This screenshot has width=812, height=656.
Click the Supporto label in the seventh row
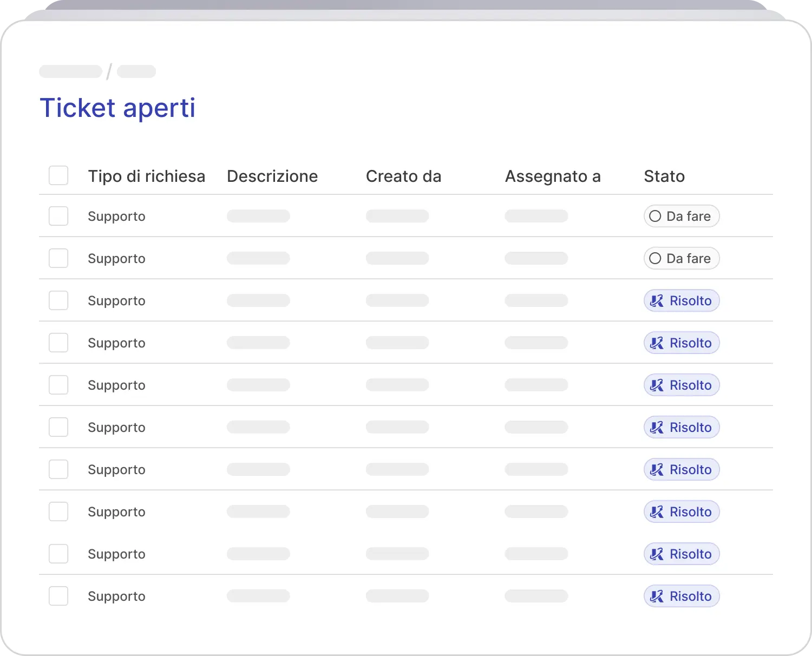[x=116, y=470]
